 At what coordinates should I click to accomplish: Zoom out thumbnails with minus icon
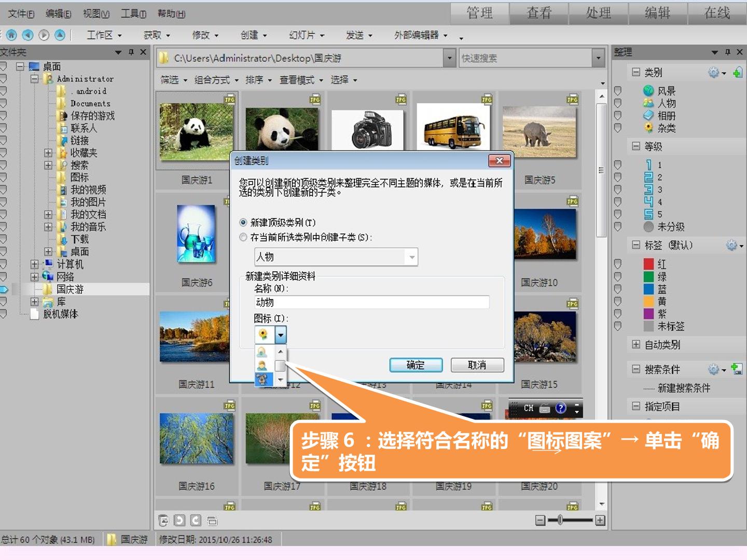point(540,520)
